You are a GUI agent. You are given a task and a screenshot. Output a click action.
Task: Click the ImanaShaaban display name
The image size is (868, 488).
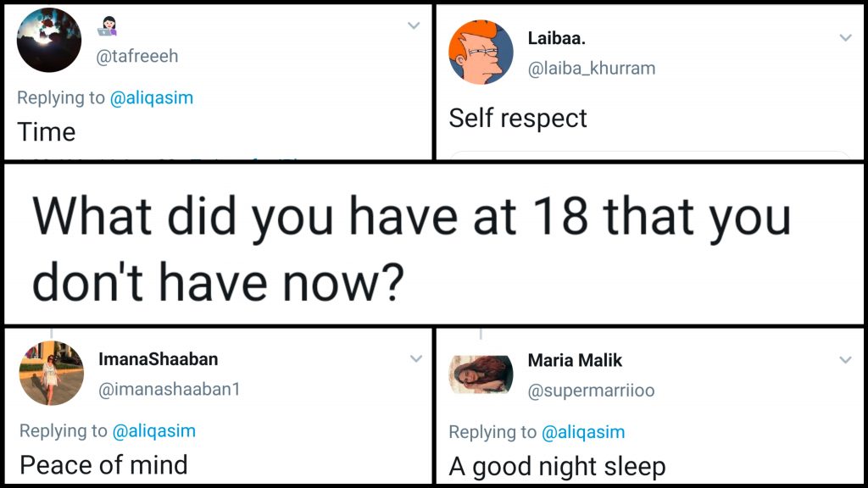[x=159, y=359]
